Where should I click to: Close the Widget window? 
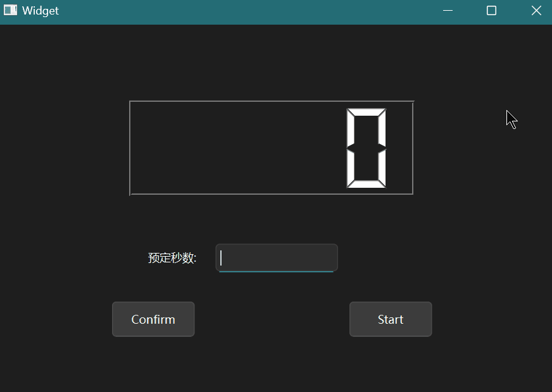(536, 11)
